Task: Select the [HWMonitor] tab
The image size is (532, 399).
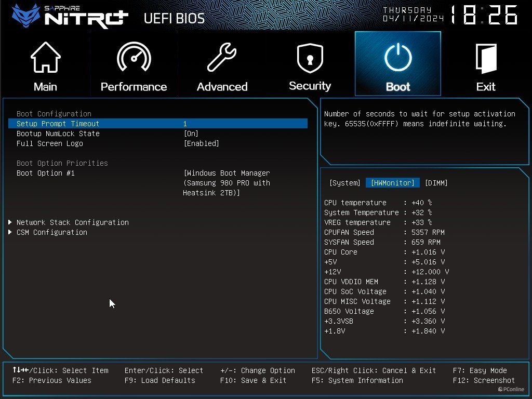Action: click(392, 183)
